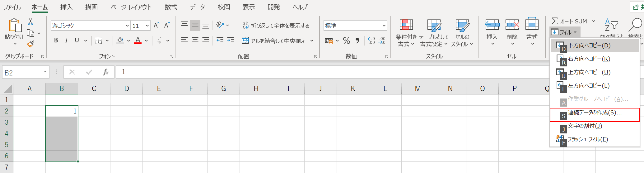Image resolution: width=644 pixels, height=173 pixels.
Task: Click セルを結合して中央揃え merge button
Action: coord(274,41)
